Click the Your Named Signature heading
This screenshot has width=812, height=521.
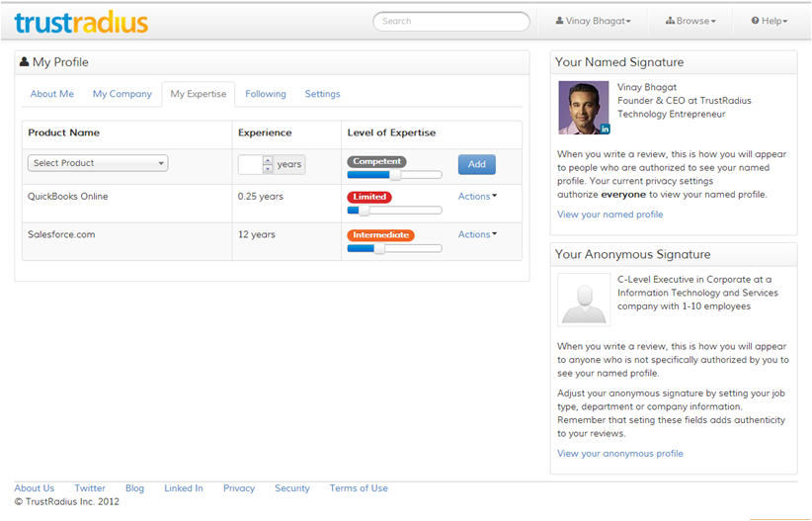pos(619,62)
